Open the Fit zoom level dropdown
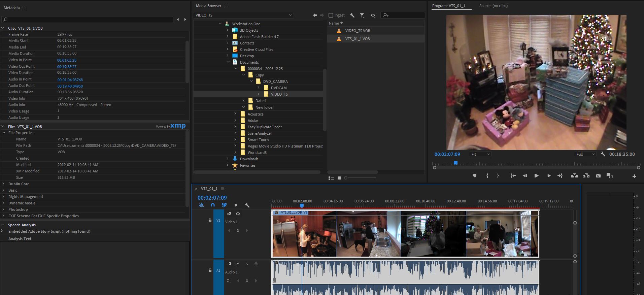 (480, 154)
